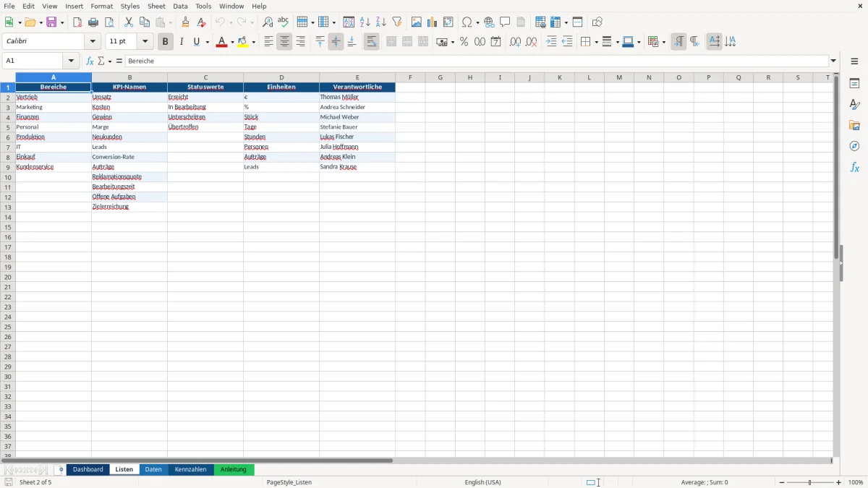Open Font Size dropdown

[x=145, y=42]
